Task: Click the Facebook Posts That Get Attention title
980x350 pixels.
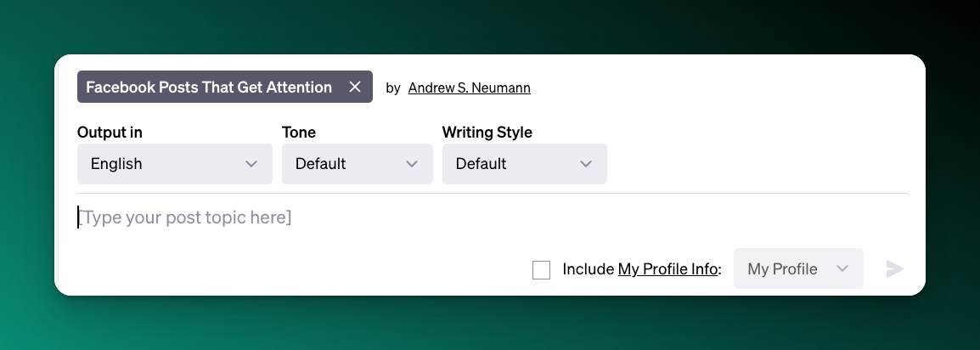Action: click(209, 87)
